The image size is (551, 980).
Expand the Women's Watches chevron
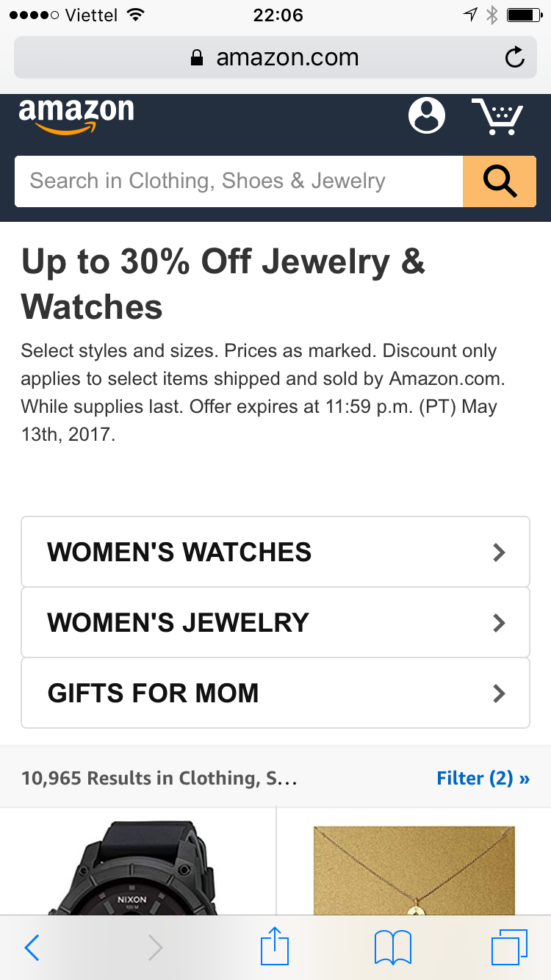(x=500, y=552)
